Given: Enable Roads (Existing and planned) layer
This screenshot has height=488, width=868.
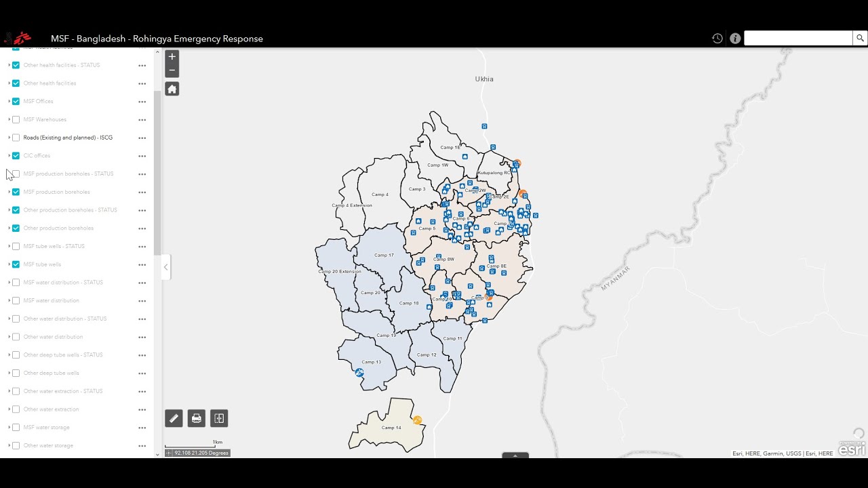Looking at the screenshot, I should point(16,138).
